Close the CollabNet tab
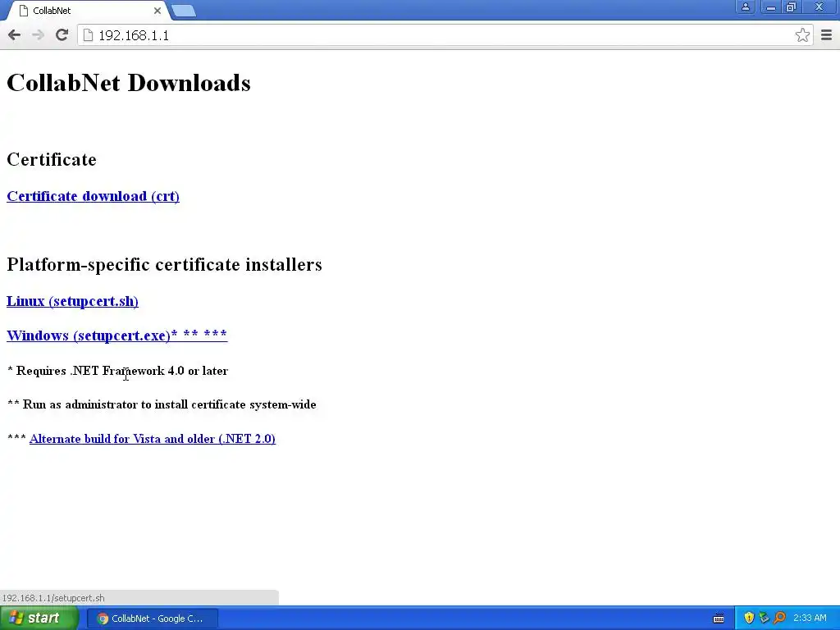Image resolution: width=840 pixels, height=630 pixels. point(157,11)
